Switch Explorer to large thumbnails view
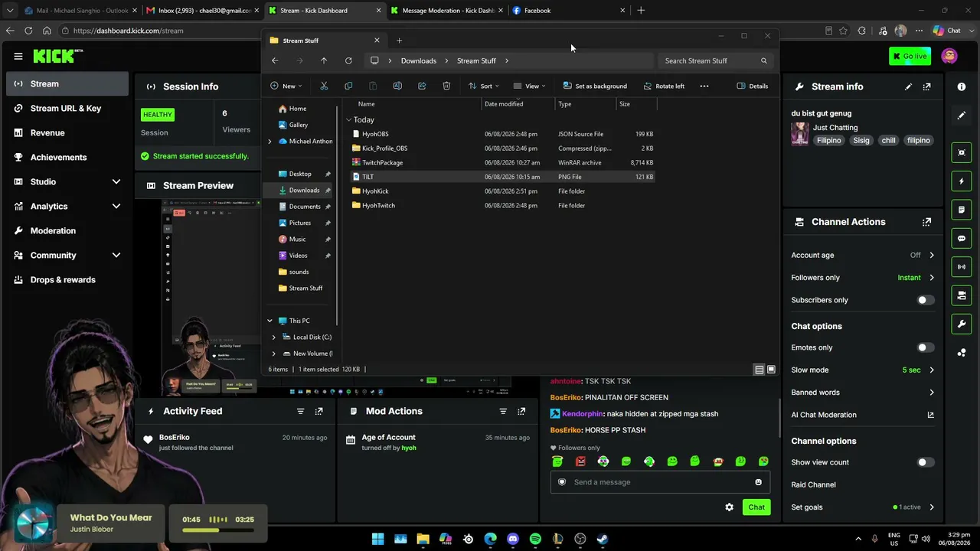Image resolution: width=980 pixels, height=551 pixels. point(771,370)
